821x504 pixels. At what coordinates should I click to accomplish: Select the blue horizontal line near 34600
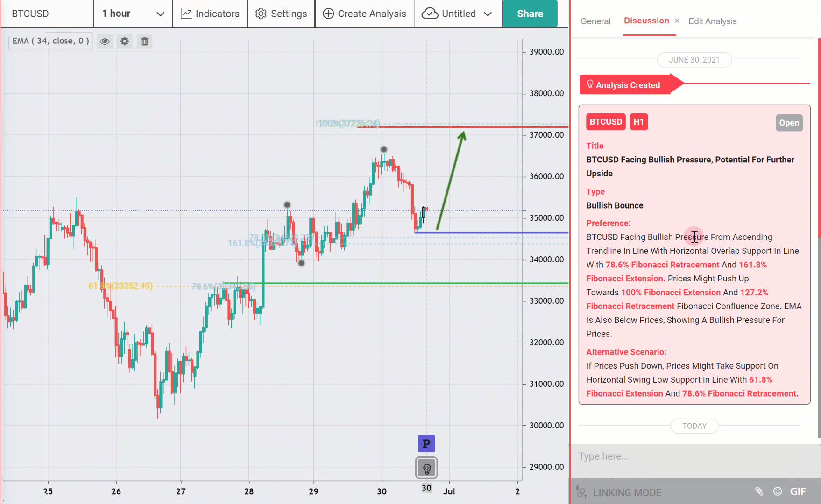tap(491, 232)
